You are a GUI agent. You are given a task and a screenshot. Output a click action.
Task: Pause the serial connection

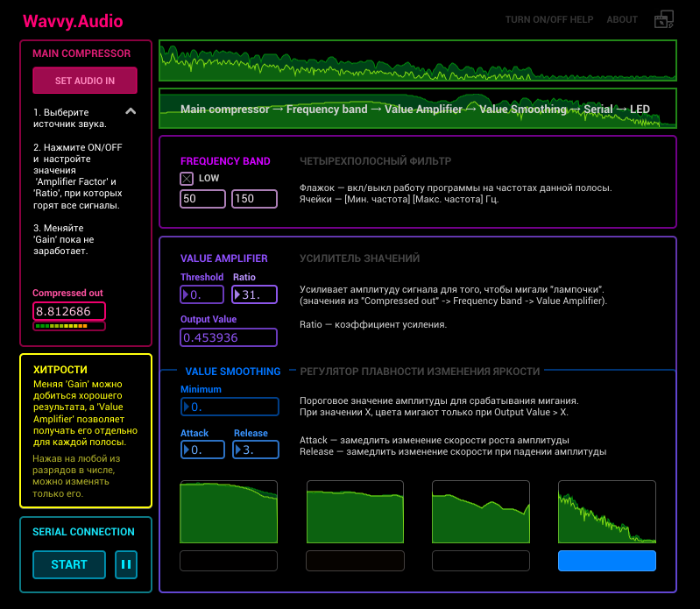(126, 564)
